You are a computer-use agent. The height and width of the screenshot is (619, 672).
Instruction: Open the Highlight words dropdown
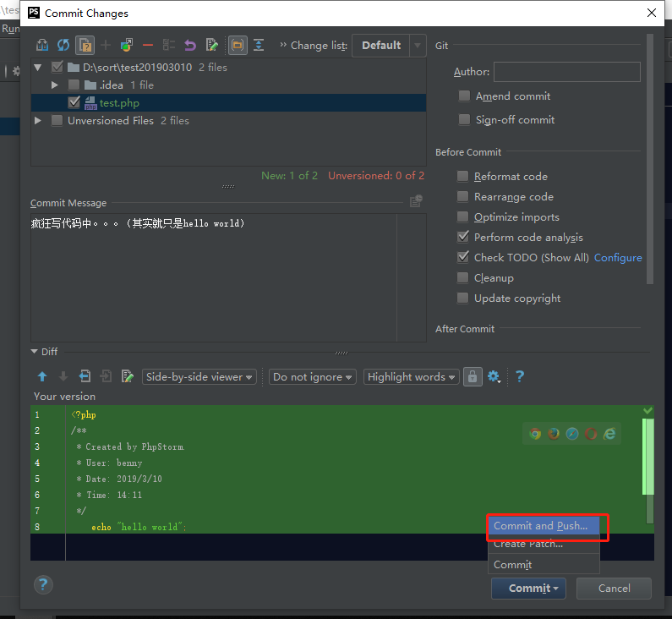pyautogui.click(x=412, y=377)
